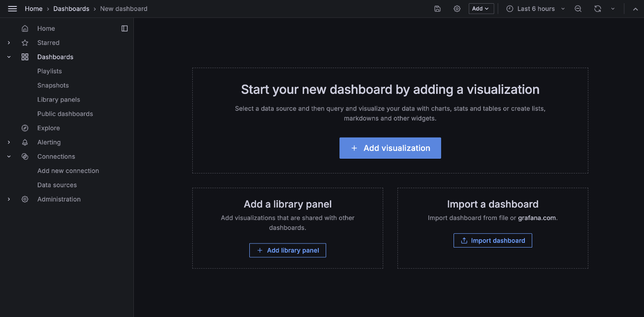Click the "Import a dashboard" heading
Image resolution: width=644 pixels, height=317 pixels.
pos(493,204)
